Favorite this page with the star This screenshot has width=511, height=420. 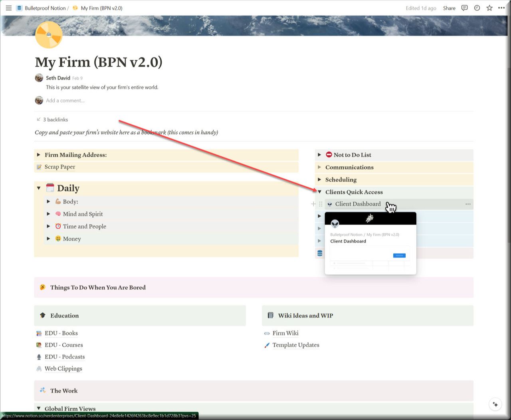pyautogui.click(x=489, y=8)
